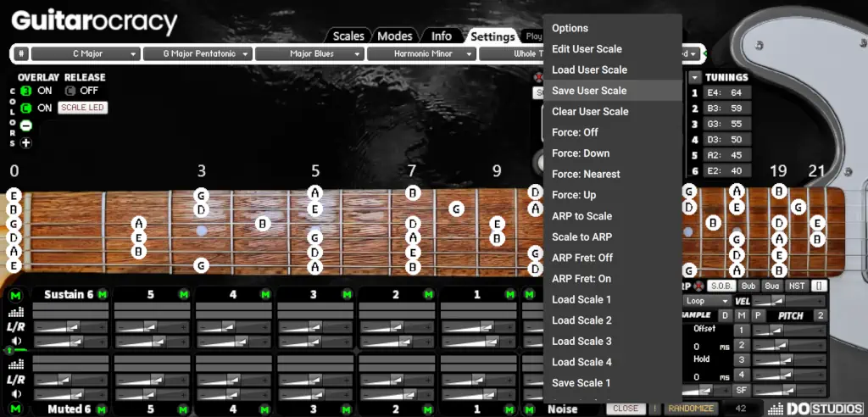Click the VEL slider

(x=788, y=301)
